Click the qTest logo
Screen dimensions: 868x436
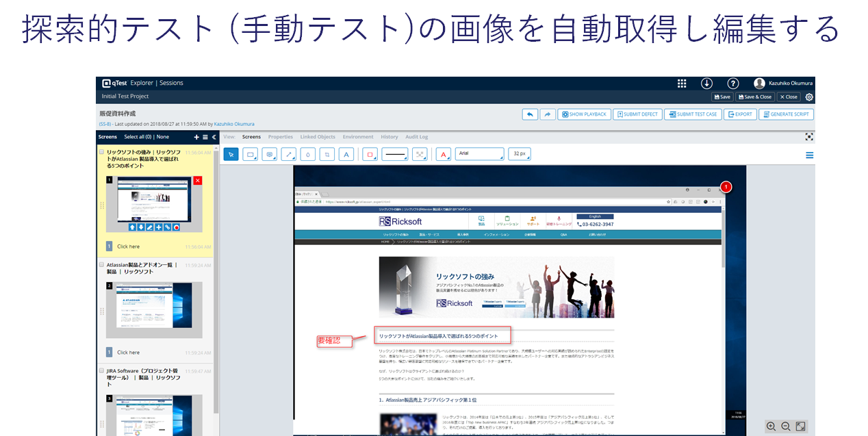pos(114,83)
